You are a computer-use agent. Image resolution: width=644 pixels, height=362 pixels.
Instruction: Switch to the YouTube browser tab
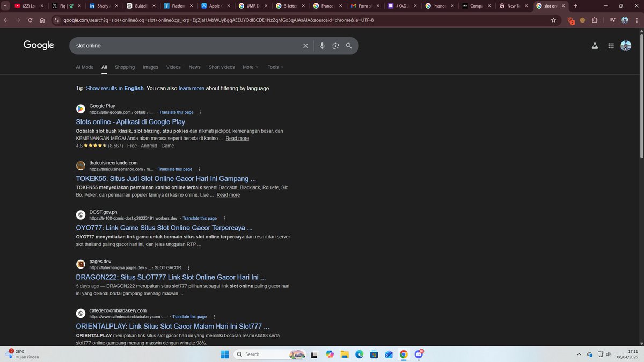pyautogui.click(x=28, y=6)
